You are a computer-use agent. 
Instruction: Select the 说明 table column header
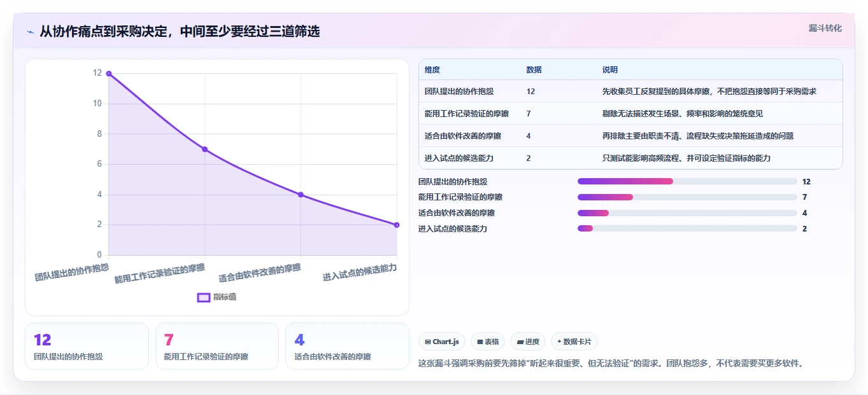610,70
